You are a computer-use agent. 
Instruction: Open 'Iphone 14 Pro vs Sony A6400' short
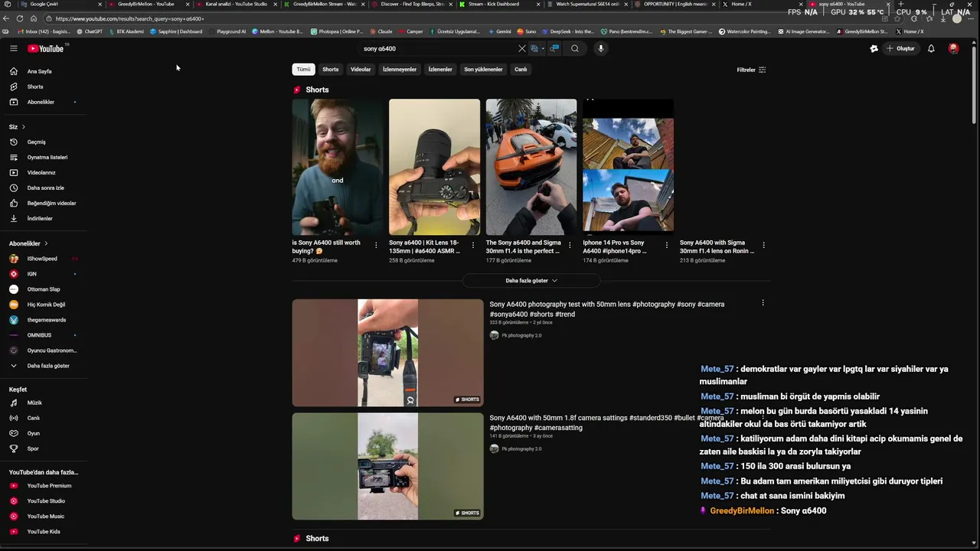[x=628, y=167]
